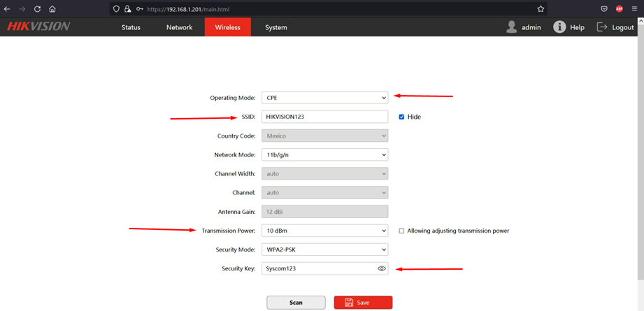
Task: Open the Pocket save icon
Action: (x=604, y=8)
